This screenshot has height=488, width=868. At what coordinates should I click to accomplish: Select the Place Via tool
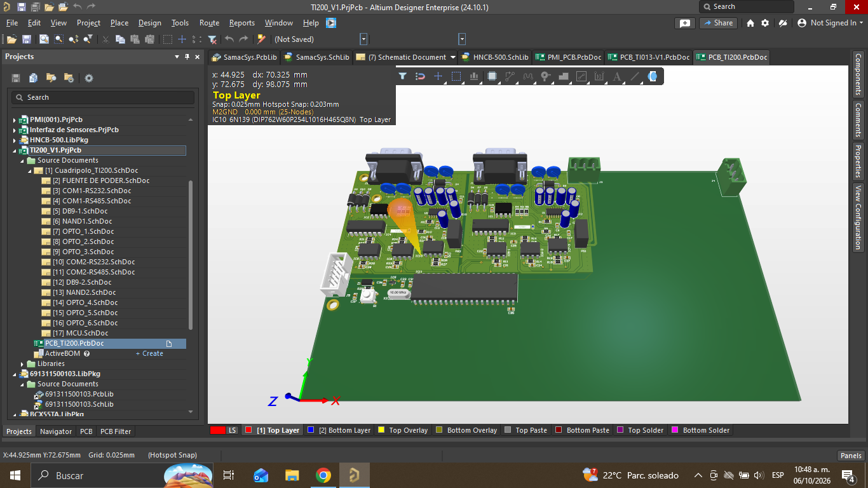545,76
